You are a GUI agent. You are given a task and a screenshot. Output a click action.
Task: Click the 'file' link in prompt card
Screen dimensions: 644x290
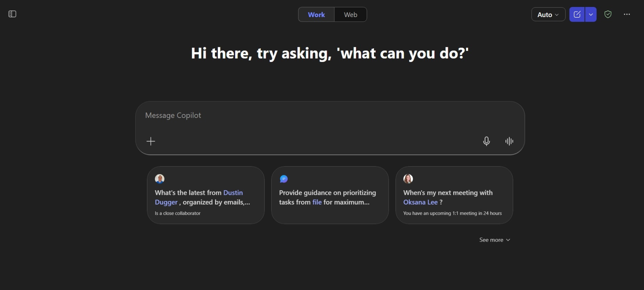point(317,202)
